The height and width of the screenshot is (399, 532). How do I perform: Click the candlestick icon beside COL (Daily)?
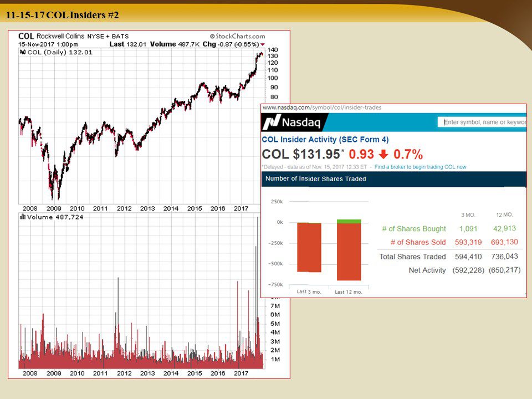pyautogui.click(x=23, y=52)
